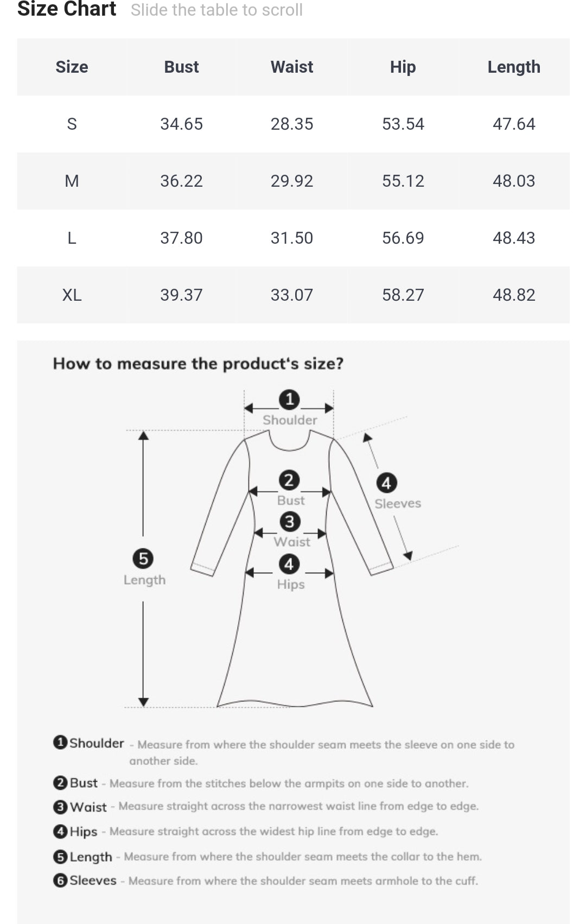Click the number 2 Bust marker on dress
The height and width of the screenshot is (924, 586).
289,480
